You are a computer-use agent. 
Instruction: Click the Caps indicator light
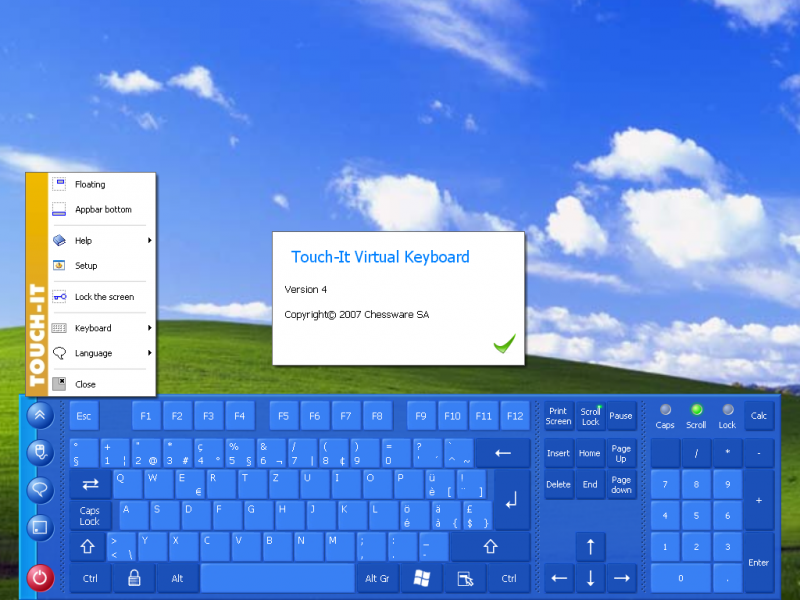[665, 410]
